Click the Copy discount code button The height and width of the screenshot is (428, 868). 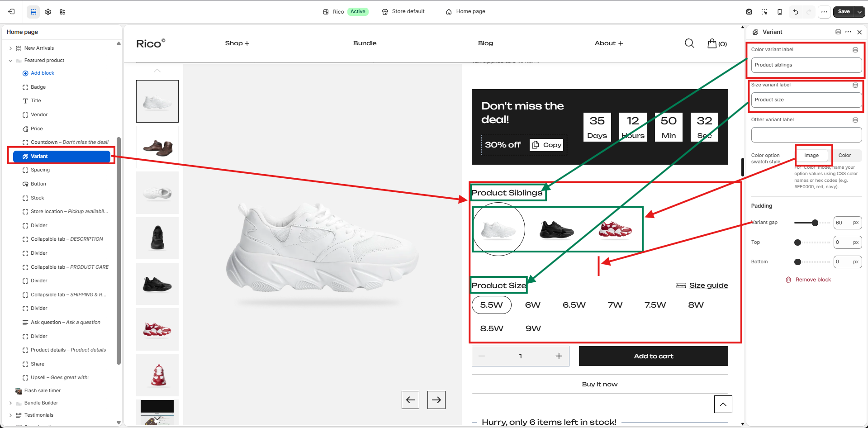pyautogui.click(x=546, y=145)
